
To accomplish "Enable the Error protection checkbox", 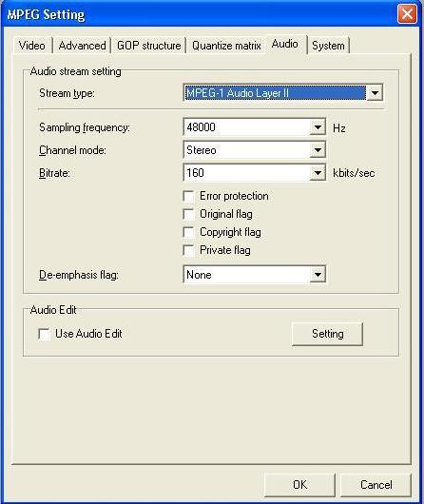I will (x=188, y=196).
